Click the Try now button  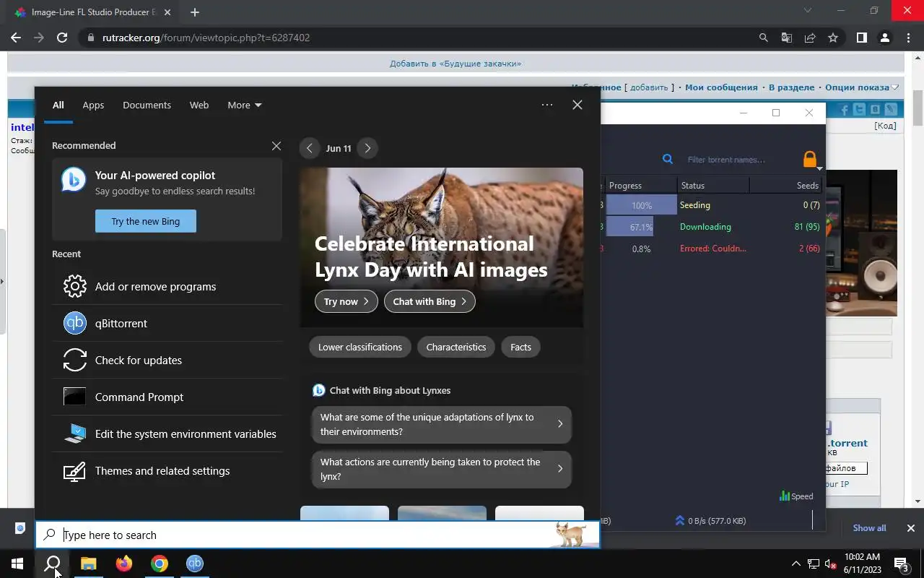[346, 301]
